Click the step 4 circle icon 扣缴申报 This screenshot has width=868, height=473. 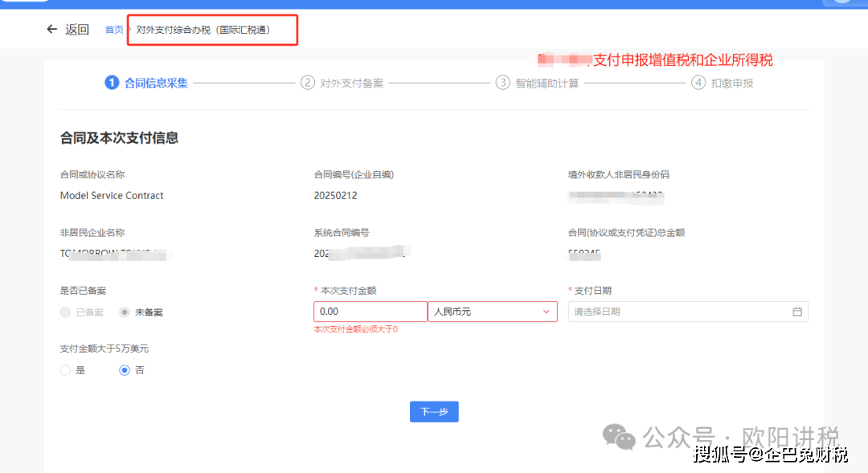click(x=698, y=83)
